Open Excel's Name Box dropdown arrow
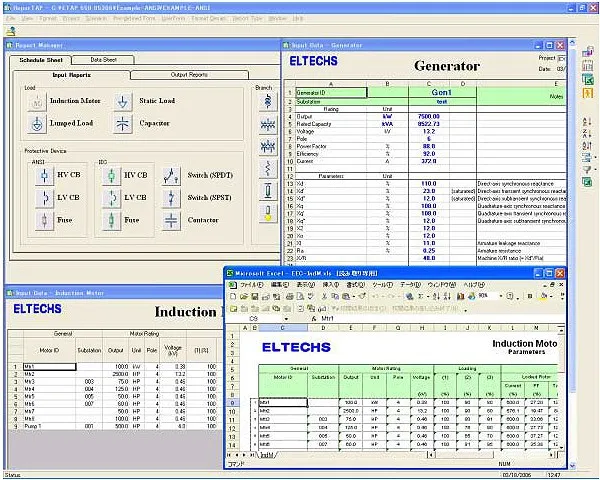 pos(286,319)
